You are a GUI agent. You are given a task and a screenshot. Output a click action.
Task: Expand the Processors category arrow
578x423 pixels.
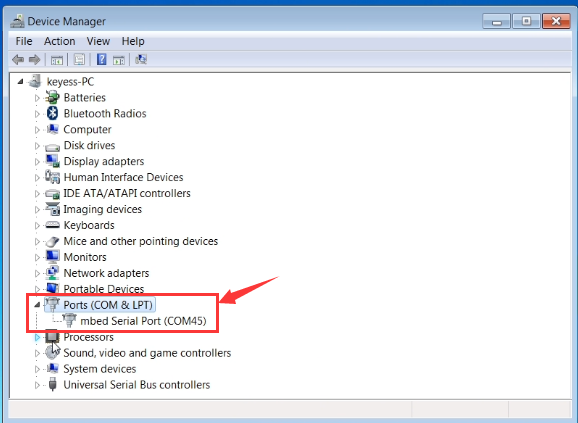37,337
